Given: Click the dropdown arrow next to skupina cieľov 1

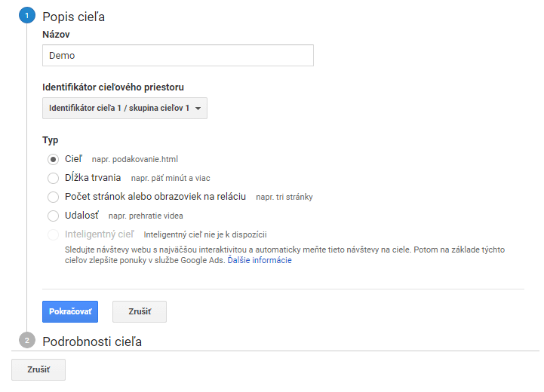Looking at the screenshot, I should coord(198,109).
